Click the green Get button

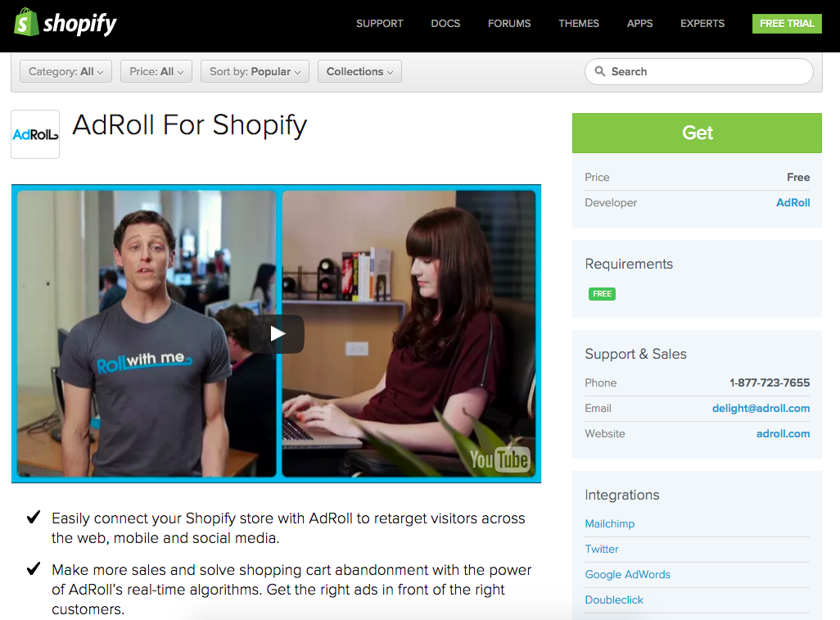[x=697, y=133]
